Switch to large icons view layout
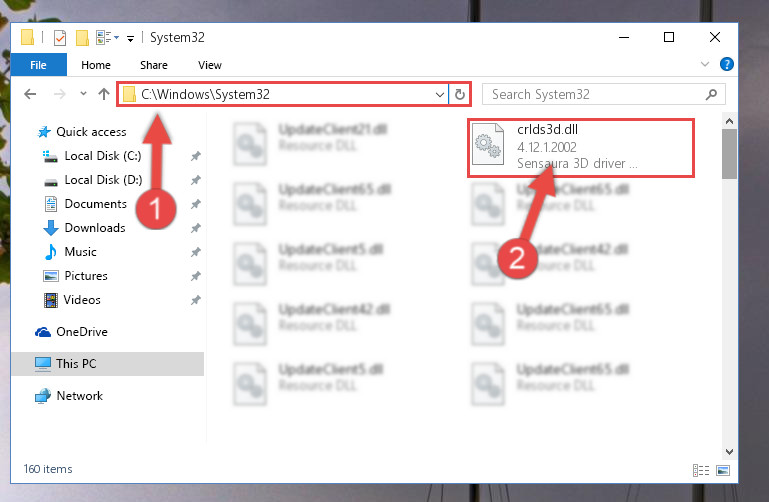This screenshot has height=502, width=769. point(723,470)
